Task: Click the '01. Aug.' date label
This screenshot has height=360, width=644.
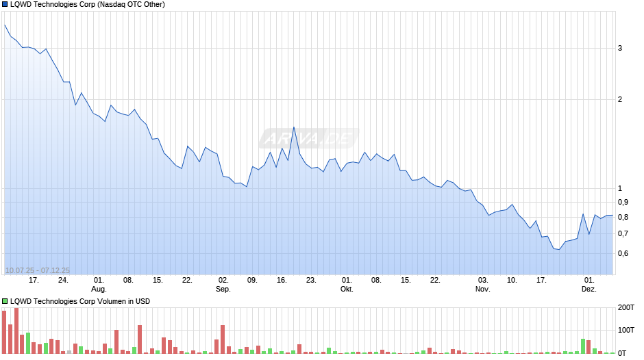Action: (x=99, y=285)
